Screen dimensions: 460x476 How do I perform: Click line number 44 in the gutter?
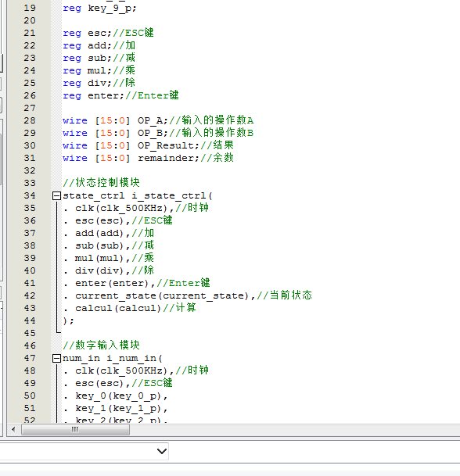pyautogui.click(x=30, y=320)
